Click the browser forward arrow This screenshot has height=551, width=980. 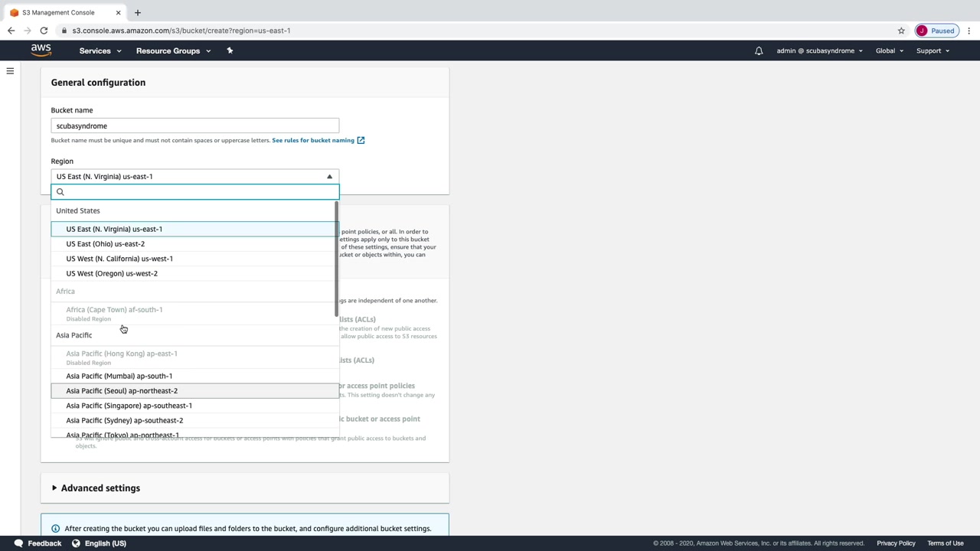coord(28,31)
